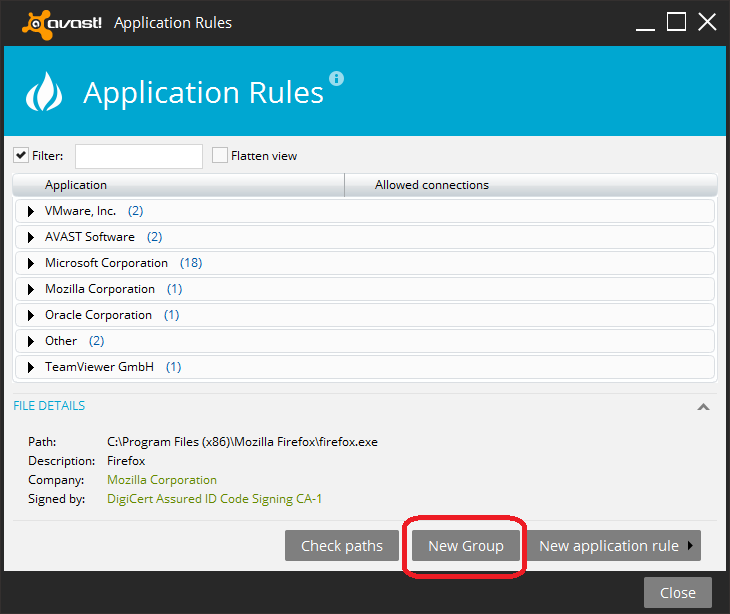Click the DigiCert Assured ID Code Signing CA-1 link

click(215, 499)
